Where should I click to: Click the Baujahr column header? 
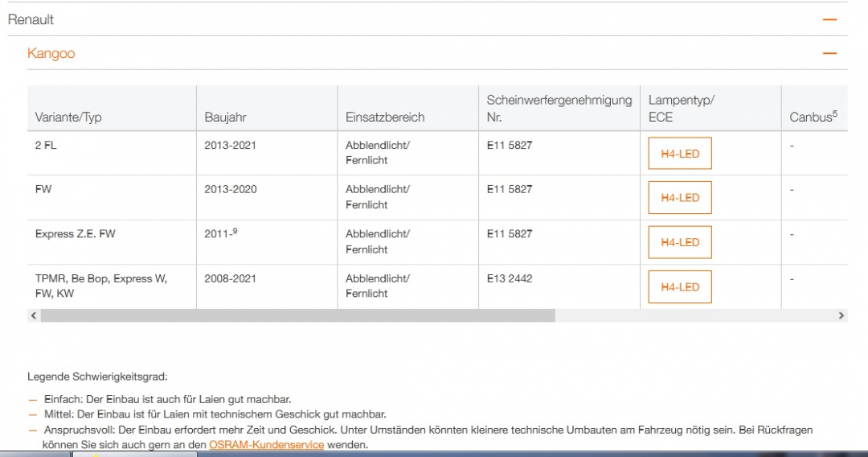pyautogui.click(x=225, y=117)
